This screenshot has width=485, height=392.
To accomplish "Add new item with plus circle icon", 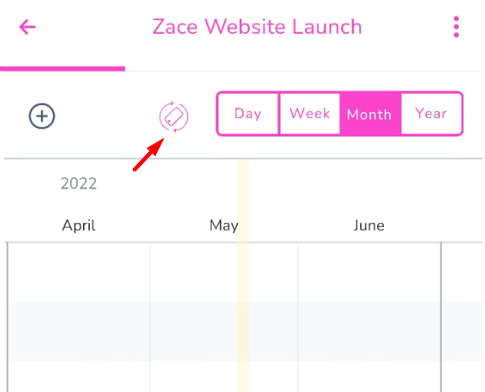I will [42, 116].
